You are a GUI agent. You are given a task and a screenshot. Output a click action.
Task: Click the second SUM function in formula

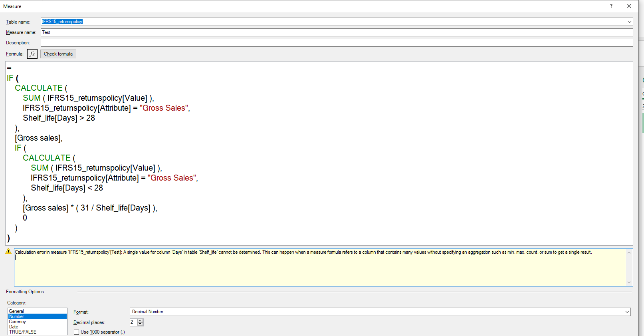40,168
